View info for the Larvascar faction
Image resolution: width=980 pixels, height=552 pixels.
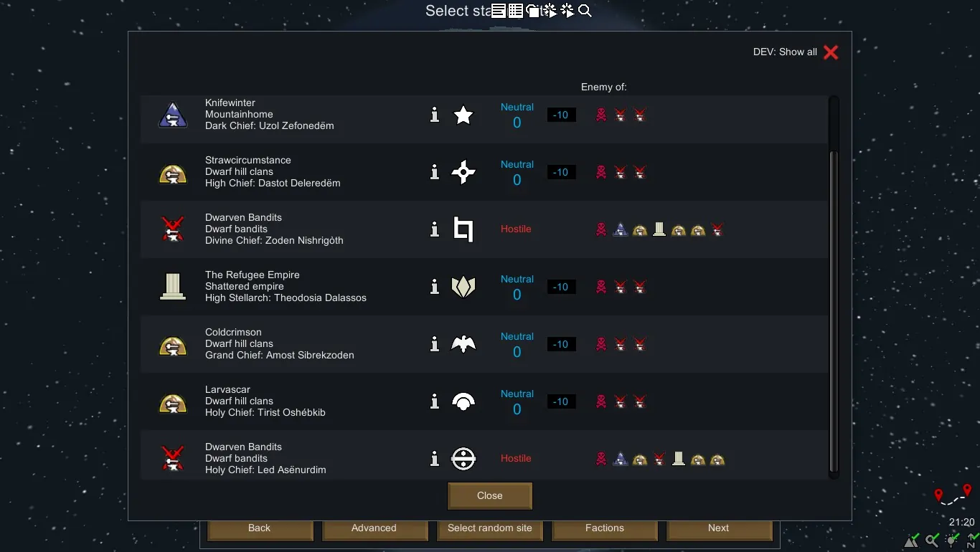point(434,401)
